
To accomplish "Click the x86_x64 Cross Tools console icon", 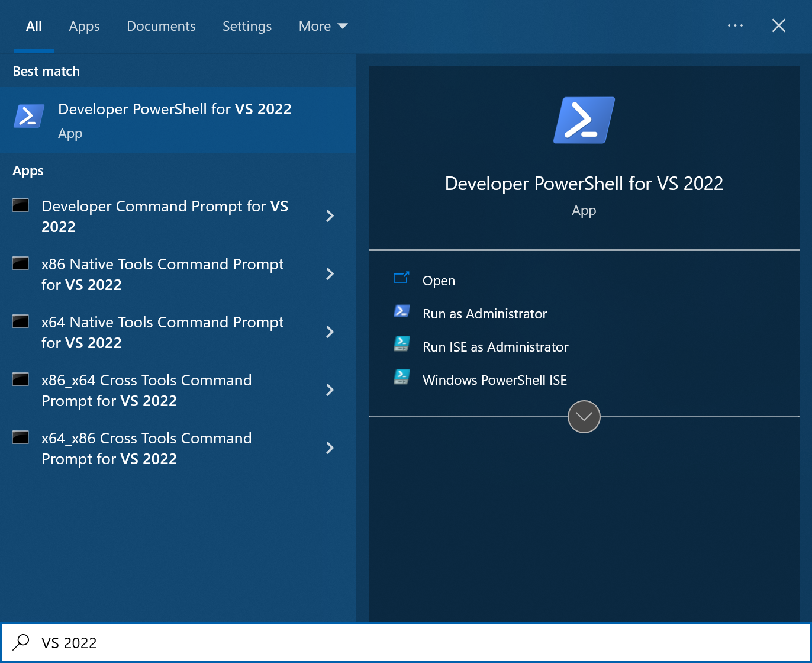I will coord(21,379).
